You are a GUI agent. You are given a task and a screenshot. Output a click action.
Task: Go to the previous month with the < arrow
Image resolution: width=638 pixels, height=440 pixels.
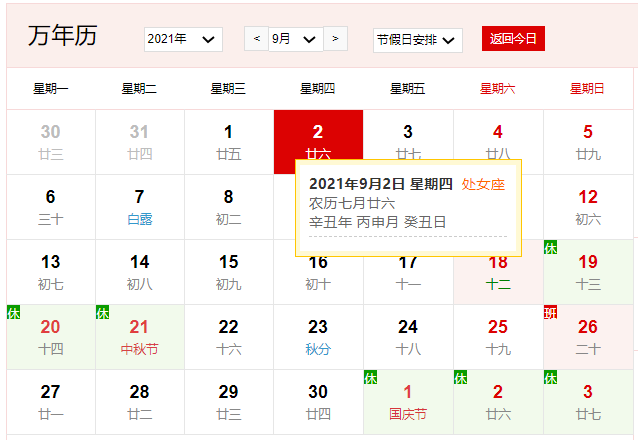[x=256, y=39]
